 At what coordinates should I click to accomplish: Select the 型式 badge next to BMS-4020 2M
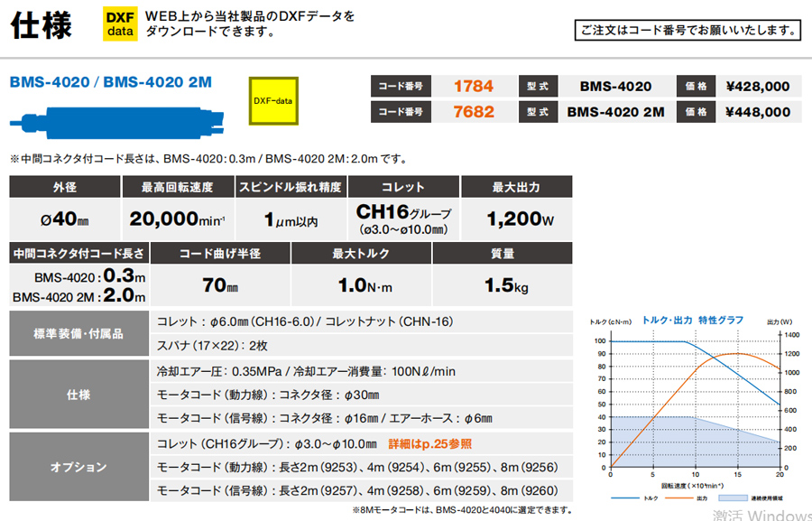[x=537, y=111]
